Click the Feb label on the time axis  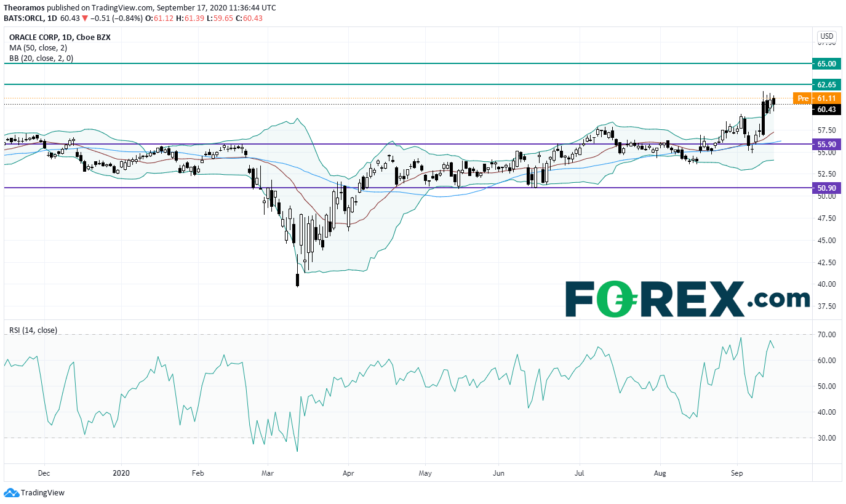tap(198, 473)
